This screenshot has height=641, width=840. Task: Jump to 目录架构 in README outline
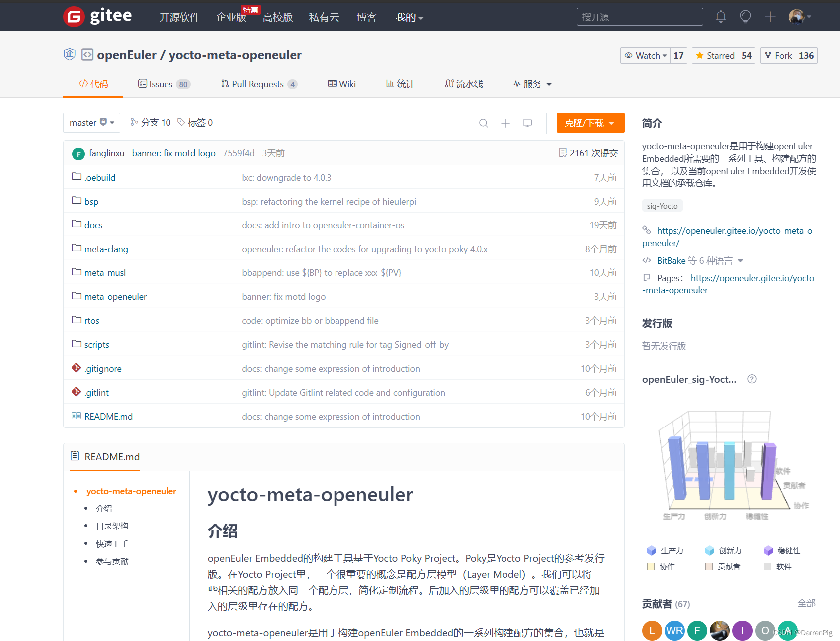(x=112, y=526)
